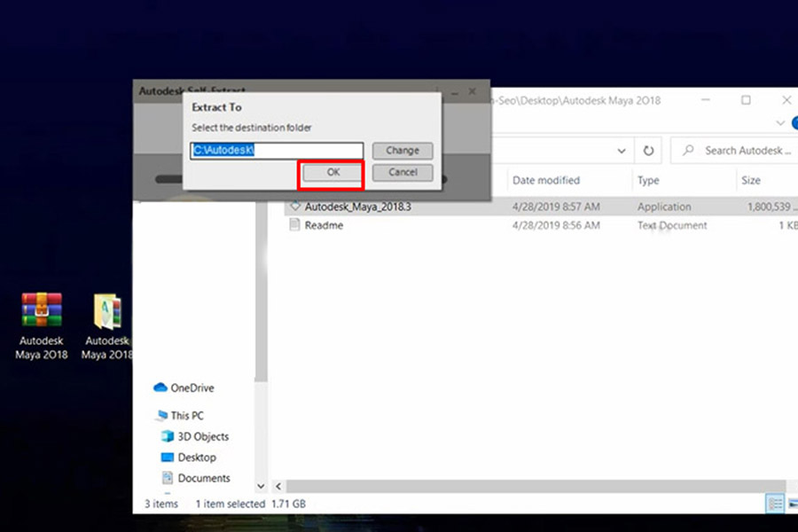The image size is (798, 532).
Task: Click Change to pick another destination folder
Action: click(x=403, y=151)
